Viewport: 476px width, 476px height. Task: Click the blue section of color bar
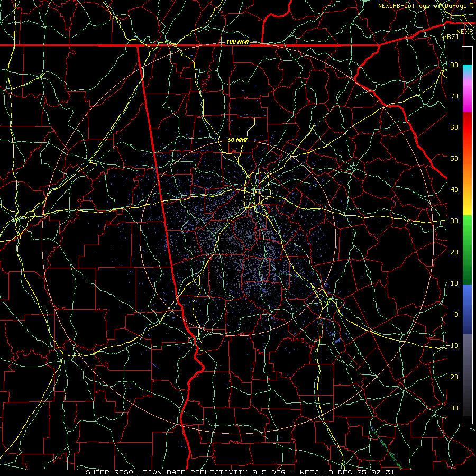click(x=467, y=309)
